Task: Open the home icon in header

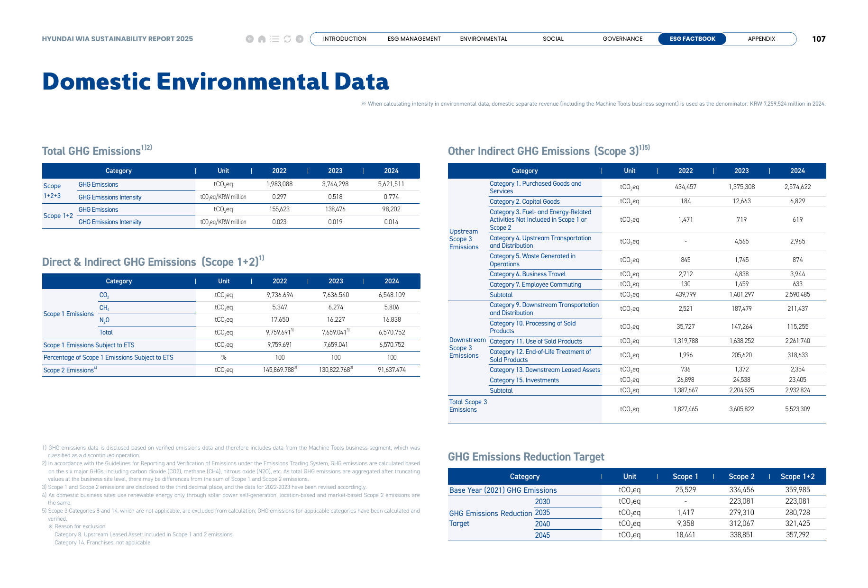Action: [262, 39]
